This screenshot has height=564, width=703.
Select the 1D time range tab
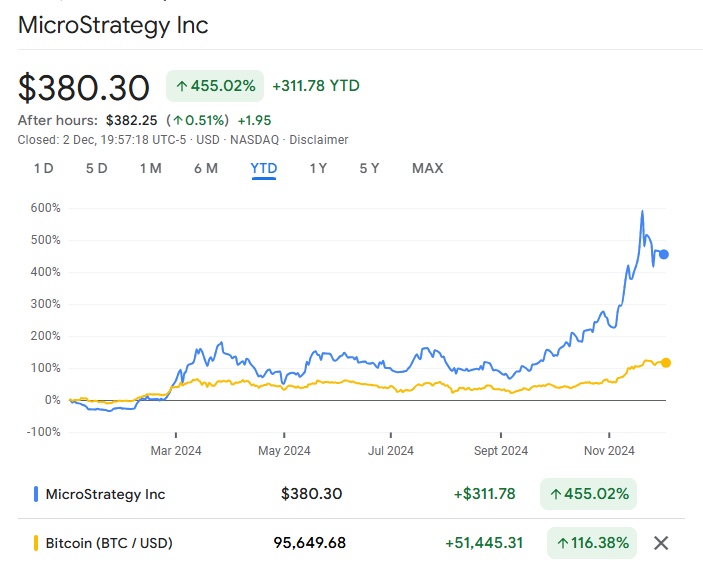pos(43,168)
